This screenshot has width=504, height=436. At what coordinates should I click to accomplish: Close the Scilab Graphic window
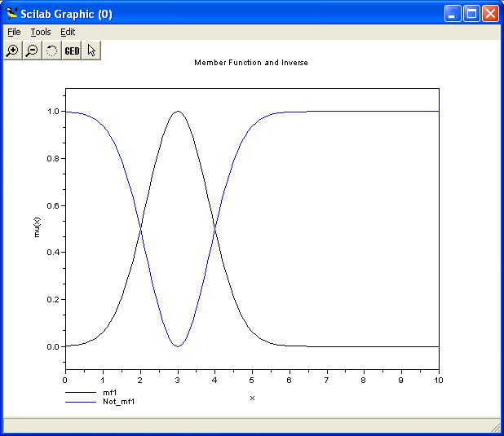[x=490, y=14]
